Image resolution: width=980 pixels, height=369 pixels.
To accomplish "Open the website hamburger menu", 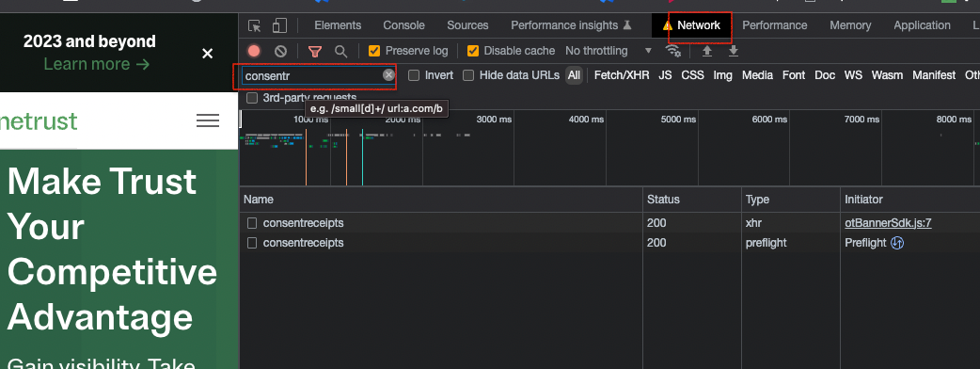I will pos(208,120).
